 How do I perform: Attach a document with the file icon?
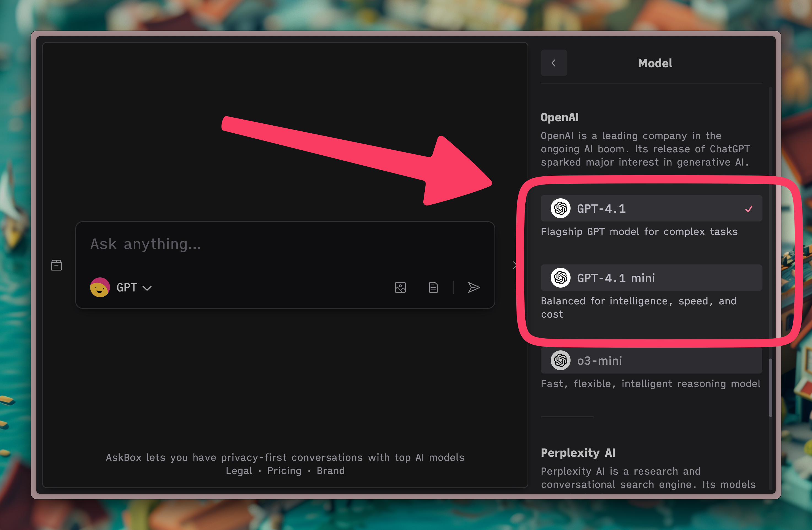click(433, 288)
